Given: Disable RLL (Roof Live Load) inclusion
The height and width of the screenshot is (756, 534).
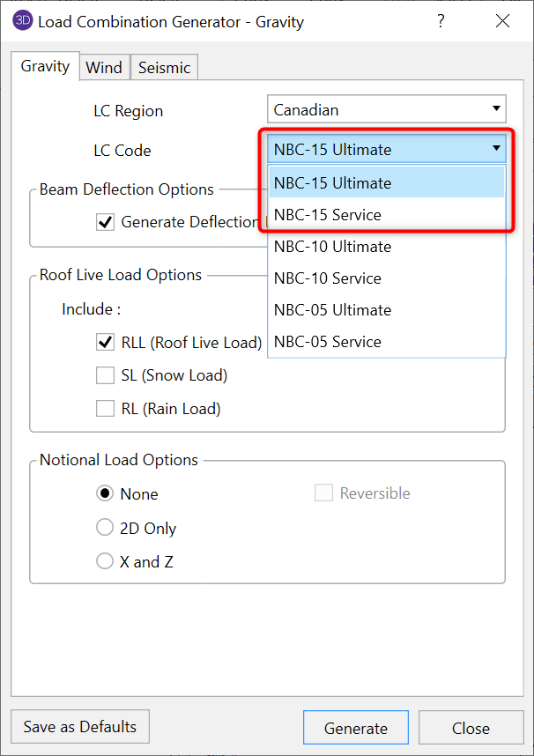Looking at the screenshot, I should [105, 342].
